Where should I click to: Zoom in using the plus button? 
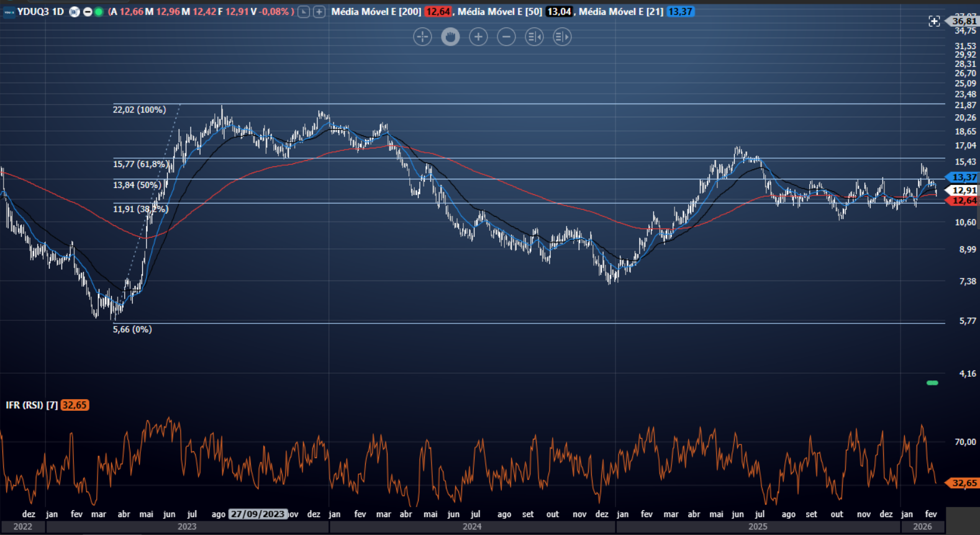478,37
